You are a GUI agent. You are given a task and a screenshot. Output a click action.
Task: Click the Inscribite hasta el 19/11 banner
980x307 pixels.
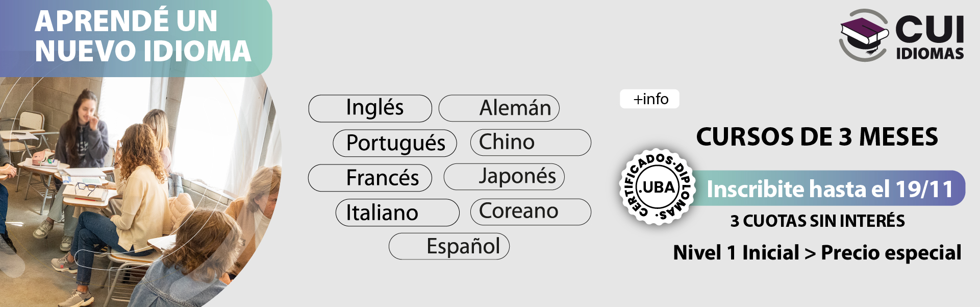tap(830, 188)
